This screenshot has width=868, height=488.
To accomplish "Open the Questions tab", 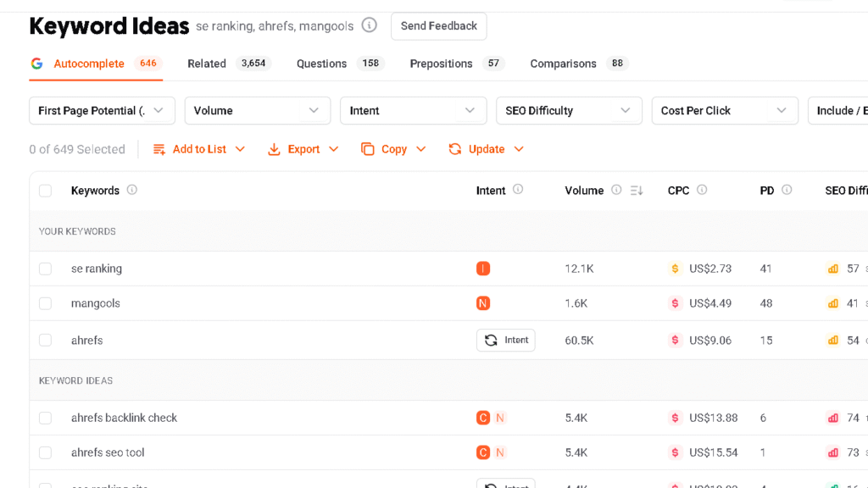I will click(321, 63).
